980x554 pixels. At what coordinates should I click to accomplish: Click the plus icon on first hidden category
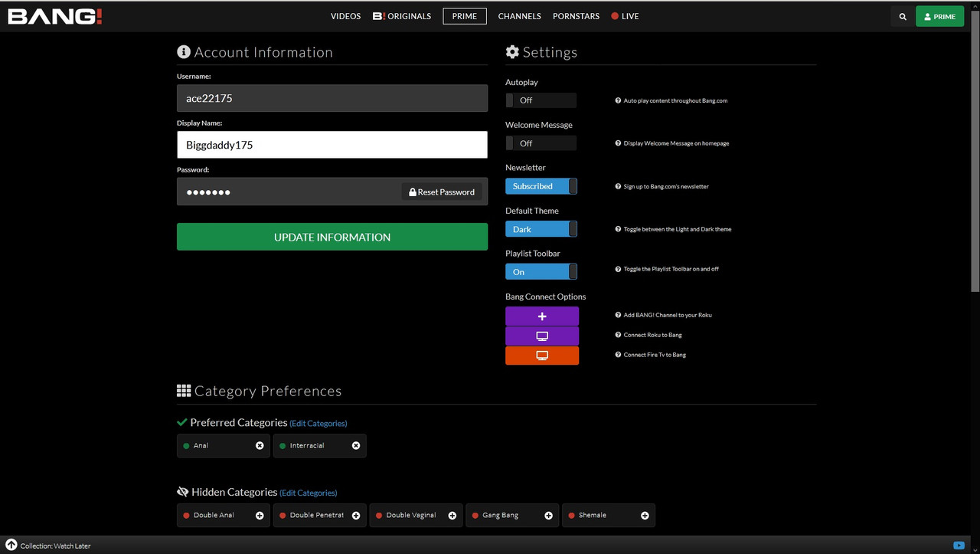pos(260,516)
